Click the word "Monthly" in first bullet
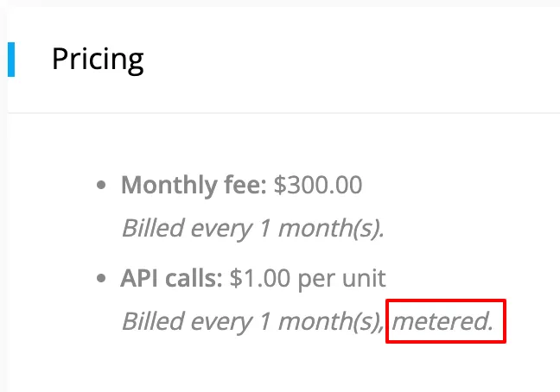The width and height of the screenshot is (560, 392). [x=169, y=186]
